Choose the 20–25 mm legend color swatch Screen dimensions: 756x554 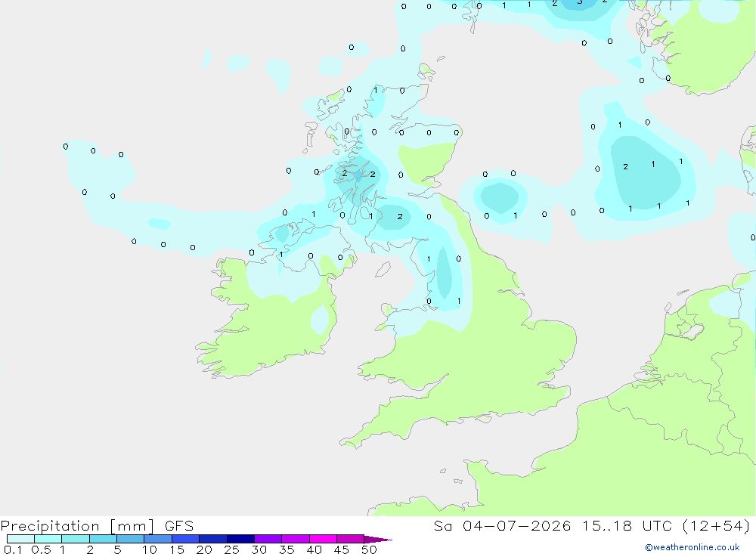(x=213, y=539)
